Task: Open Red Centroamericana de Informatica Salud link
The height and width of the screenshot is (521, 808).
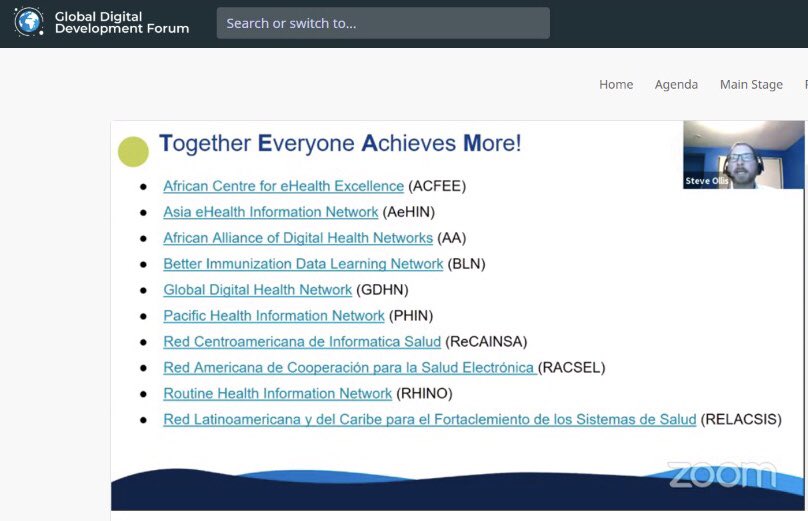Action: (302, 342)
